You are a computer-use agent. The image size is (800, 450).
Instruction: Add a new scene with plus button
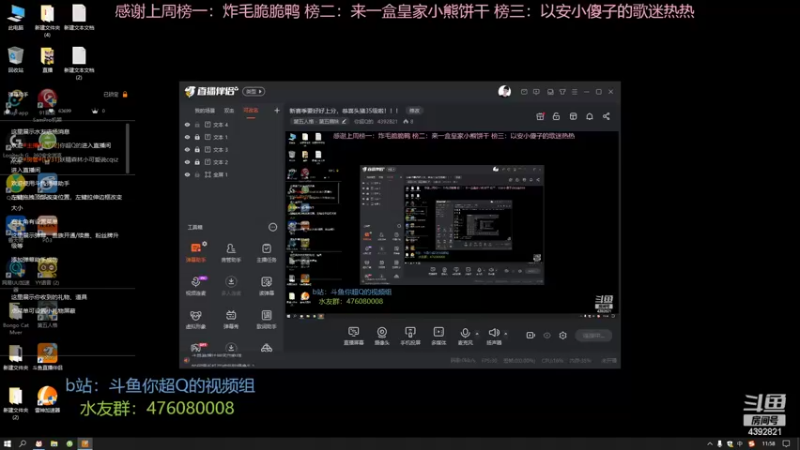277,110
